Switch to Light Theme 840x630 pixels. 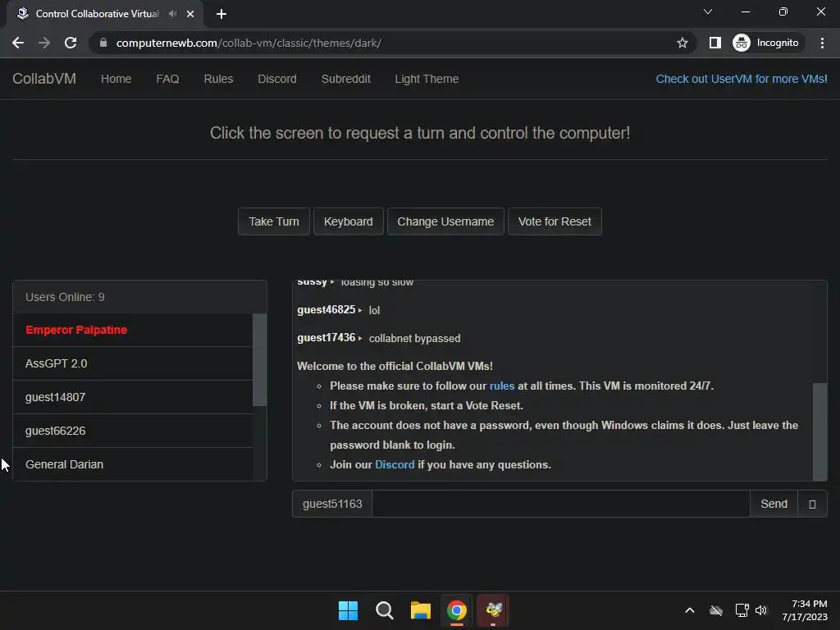click(427, 79)
